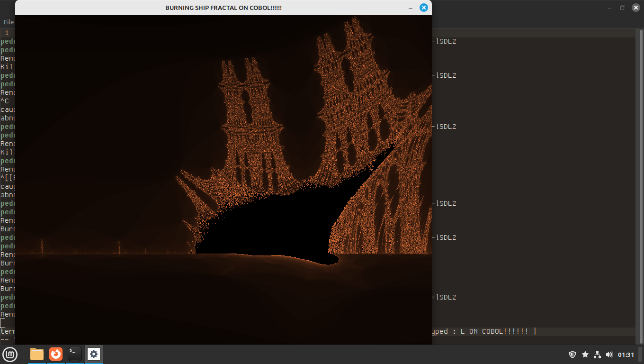The image size is (644, 364).
Task: Open the shield update icon in the system tray
Action: [x=572, y=355]
